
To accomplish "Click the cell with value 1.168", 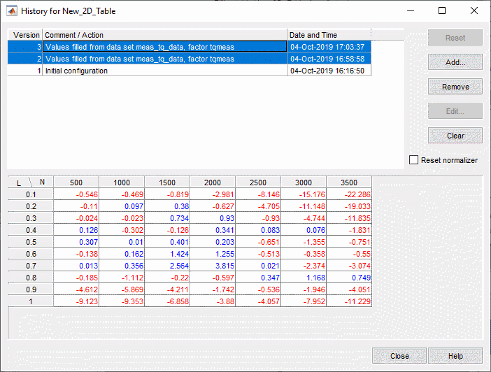I will click(x=303, y=278).
